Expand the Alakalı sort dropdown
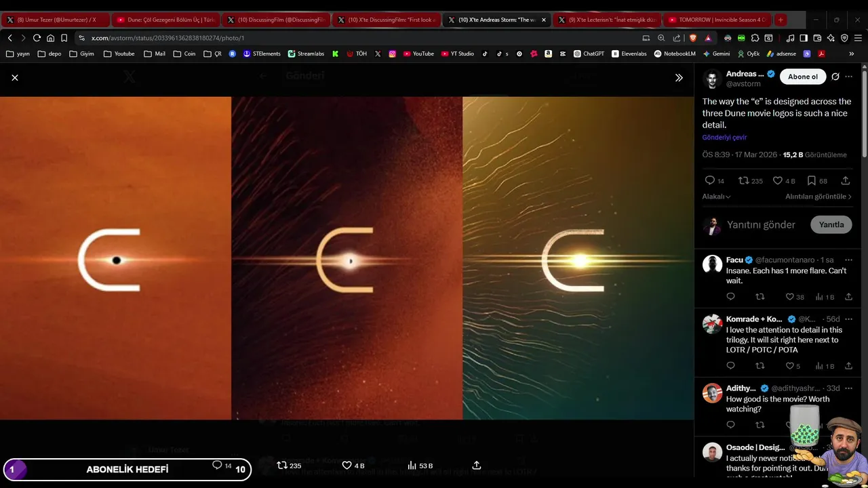This screenshot has width=868, height=488. [x=716, y=197]
